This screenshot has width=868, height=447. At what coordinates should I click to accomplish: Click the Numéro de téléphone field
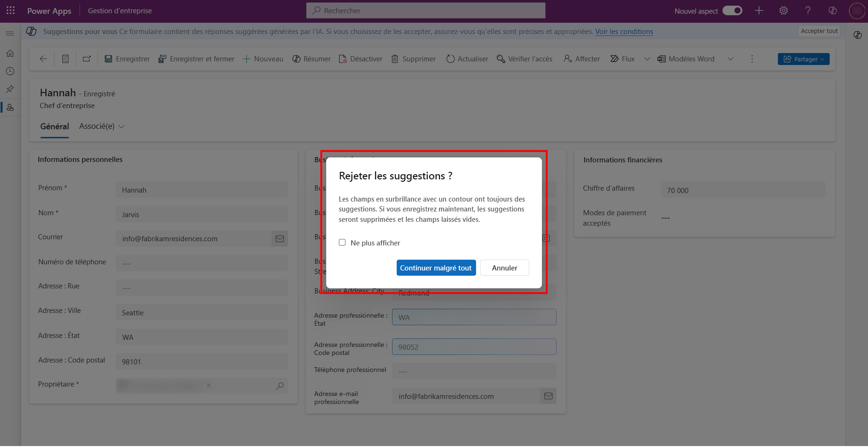[x=202, y=263]
